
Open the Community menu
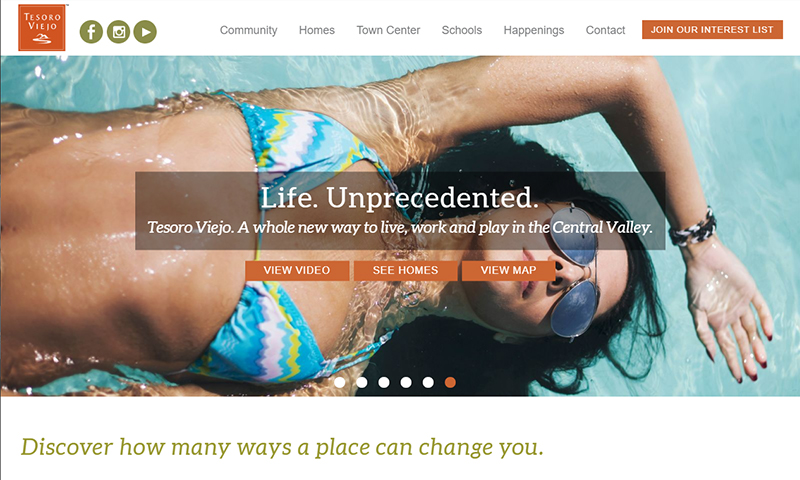click(x=248, y=31)
